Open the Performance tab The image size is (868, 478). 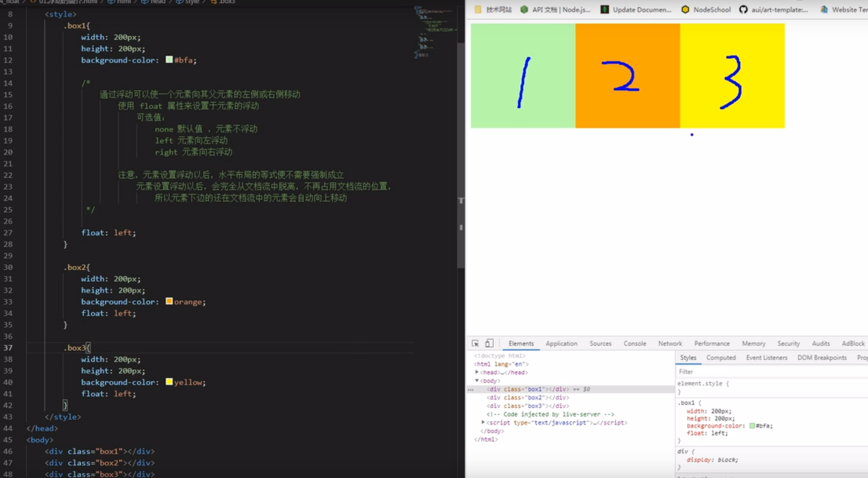712,344
